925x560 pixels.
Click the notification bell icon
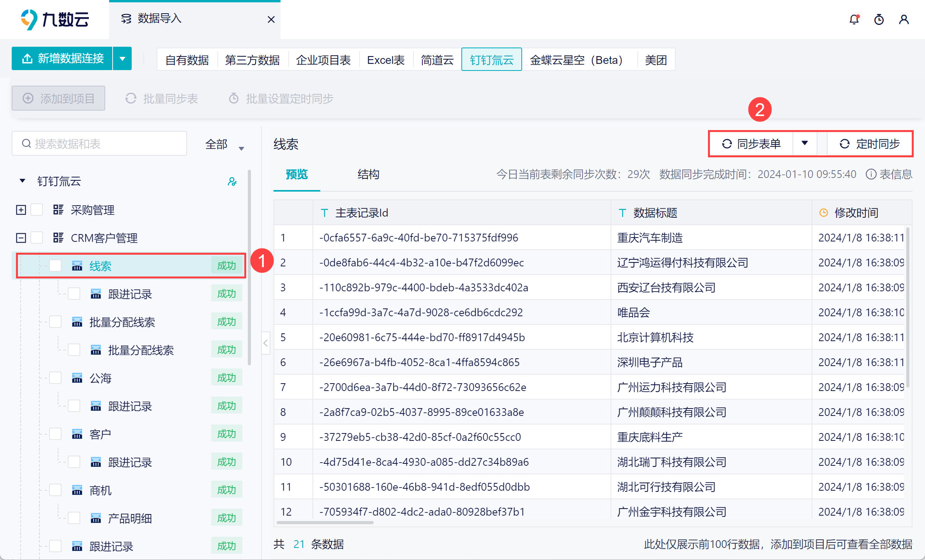coord(854,19)
